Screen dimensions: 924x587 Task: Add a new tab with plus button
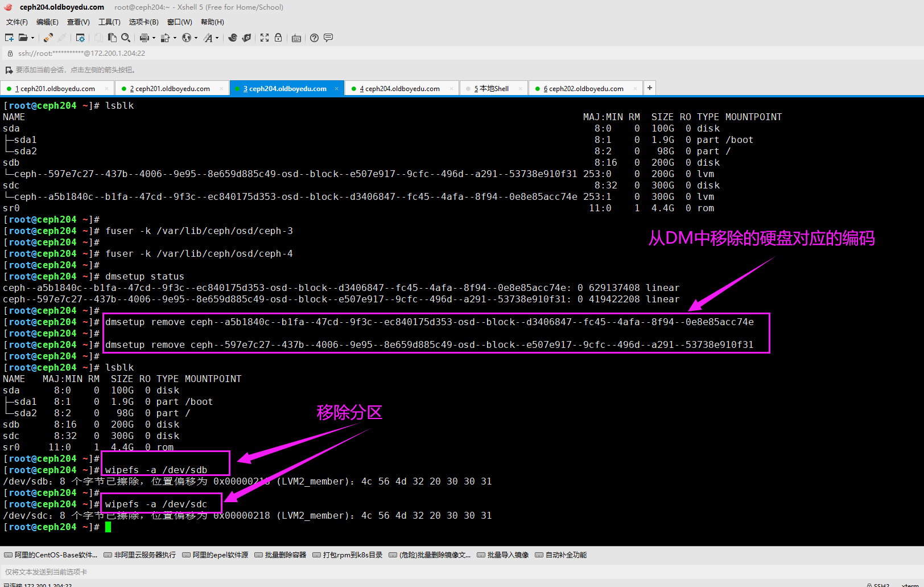point(650,88)
